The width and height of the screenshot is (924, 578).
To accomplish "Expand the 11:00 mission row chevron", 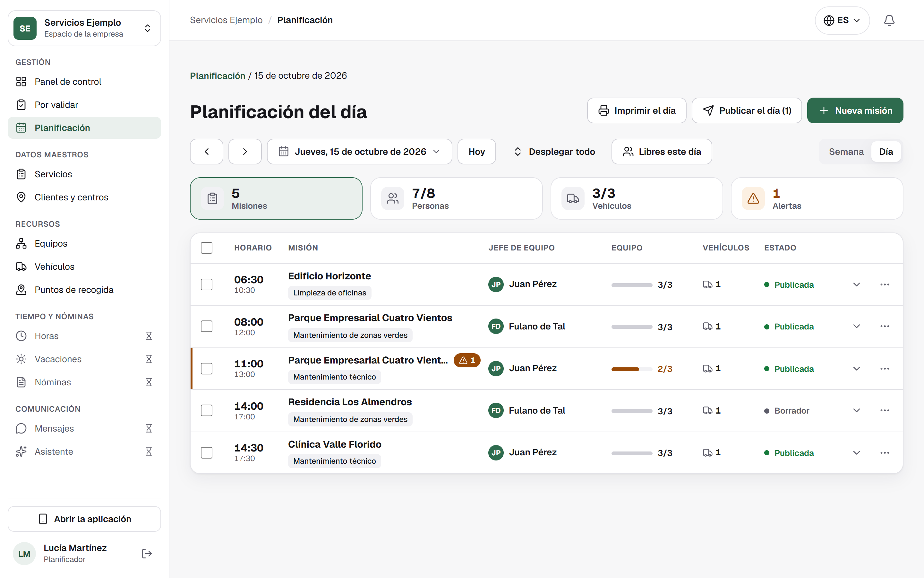I will (856, 369).
